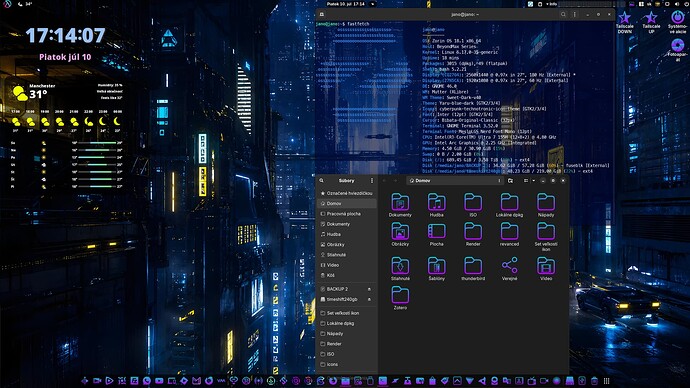Select Dokumenty in Files sidebar
The width and height of the screenshot is (690, 388).
[x=347, y=224]
